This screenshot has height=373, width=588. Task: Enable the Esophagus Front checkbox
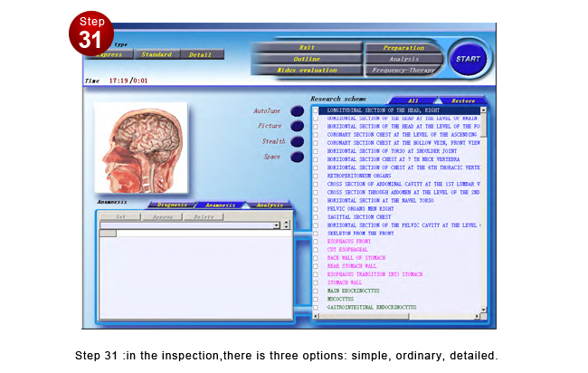click(x=316, y=242)
